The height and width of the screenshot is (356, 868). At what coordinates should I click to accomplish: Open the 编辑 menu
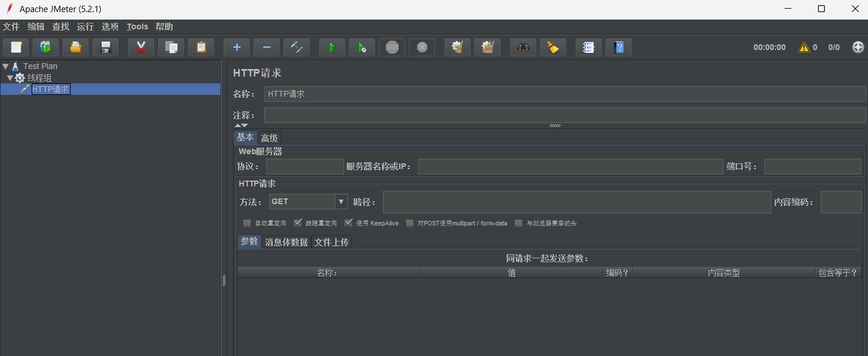[36, 26]
